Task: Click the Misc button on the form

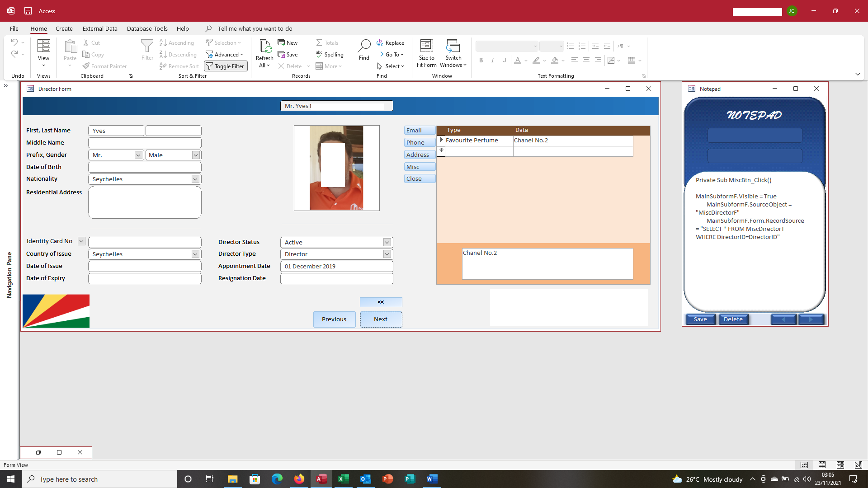Action: click(x=419, y=167)
